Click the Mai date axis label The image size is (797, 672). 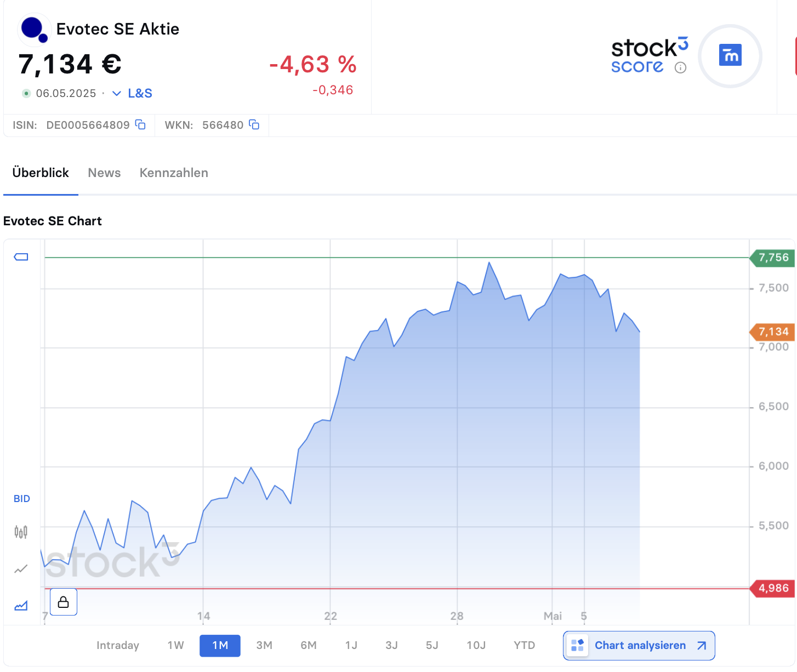[553, 616]
